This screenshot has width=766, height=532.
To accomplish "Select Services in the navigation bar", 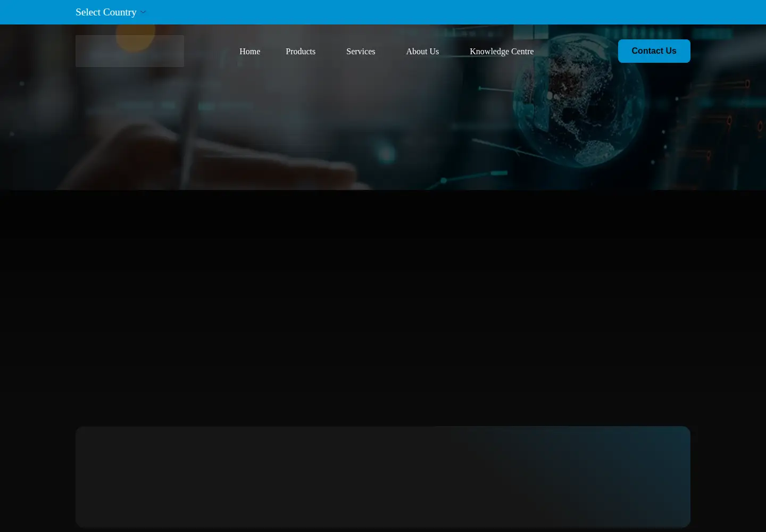I will (361, 51).
